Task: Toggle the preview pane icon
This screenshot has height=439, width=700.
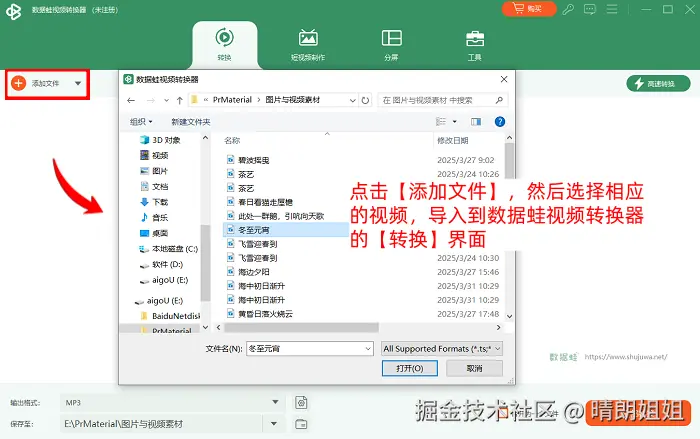Action: click(x=476, y=121)
